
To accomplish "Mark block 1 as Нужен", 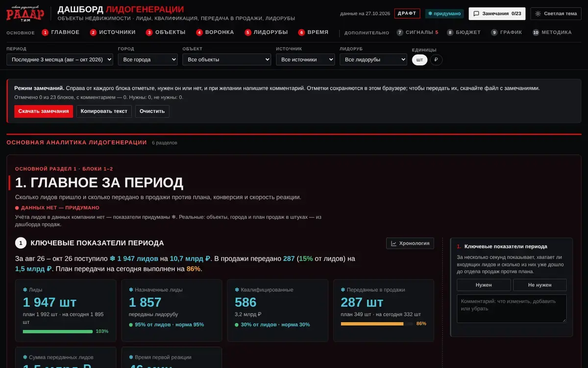I will (484, 285).
